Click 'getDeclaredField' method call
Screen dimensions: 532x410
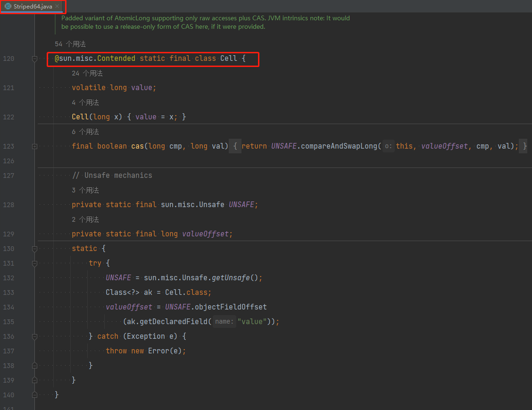pyautogui.click(x=174, y=321)
